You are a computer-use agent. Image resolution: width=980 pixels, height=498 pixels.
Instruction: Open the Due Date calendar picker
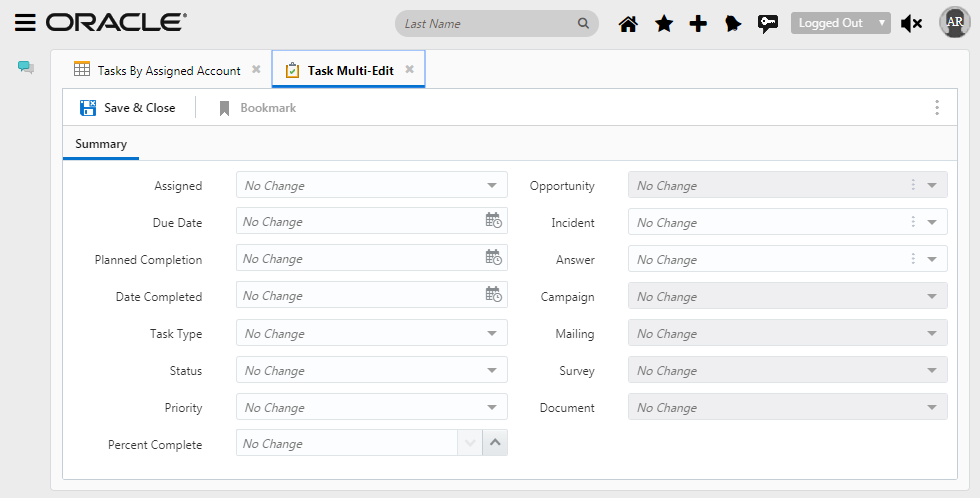point(493,221)
